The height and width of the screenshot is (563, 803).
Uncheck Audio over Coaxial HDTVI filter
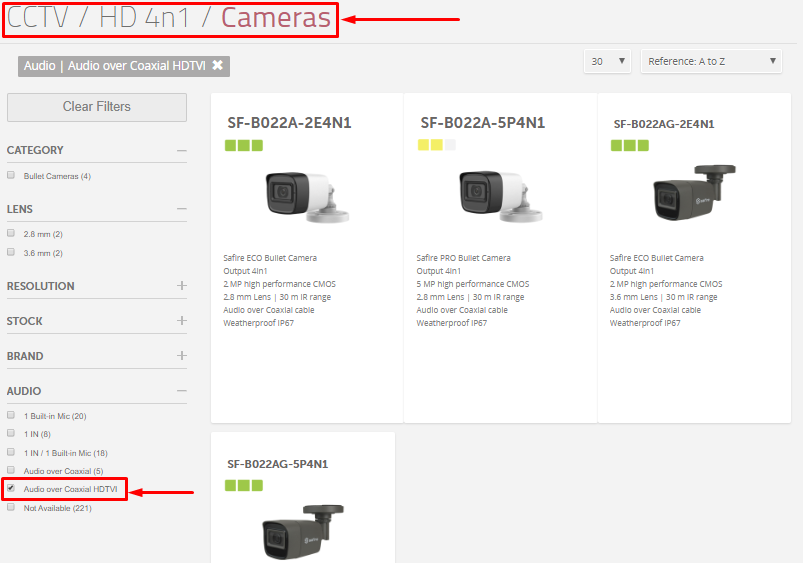11,488
